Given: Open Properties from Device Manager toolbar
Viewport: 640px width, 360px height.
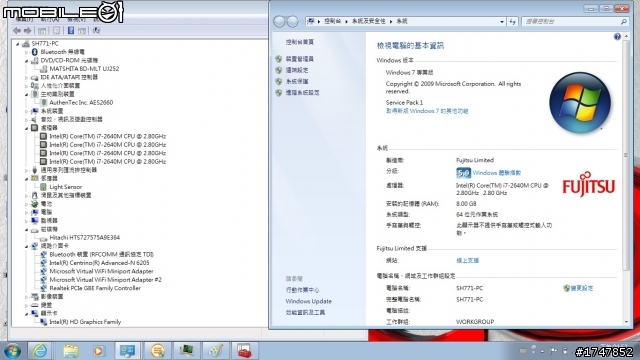Looking at the screenshot, I should point(56,31).
